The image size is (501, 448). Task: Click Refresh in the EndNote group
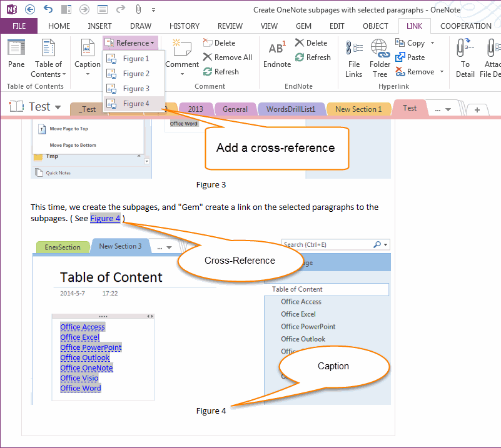point(313,57)
